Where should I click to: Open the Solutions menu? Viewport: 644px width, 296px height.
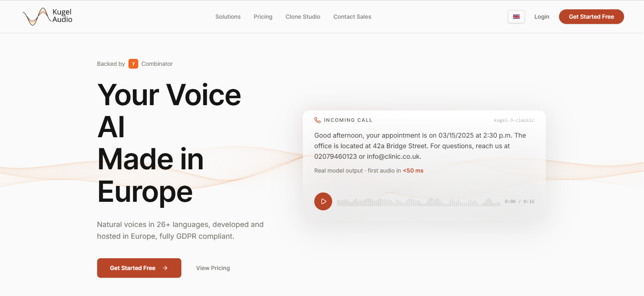[x=228, y=17]
